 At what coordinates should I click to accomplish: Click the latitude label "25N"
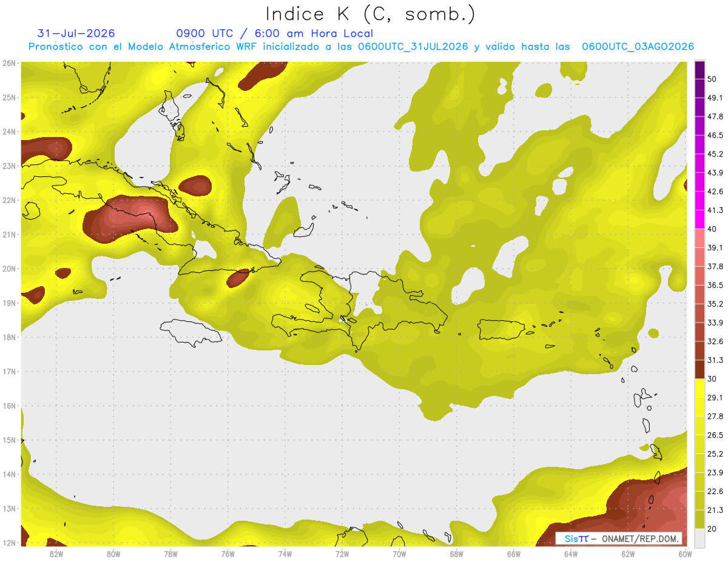pyautogui.click(x=9, y=98)
